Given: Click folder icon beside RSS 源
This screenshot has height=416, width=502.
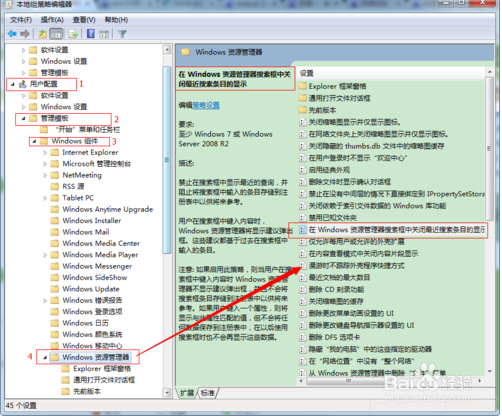Looking at the screenshot, I should tap(55, 186).
